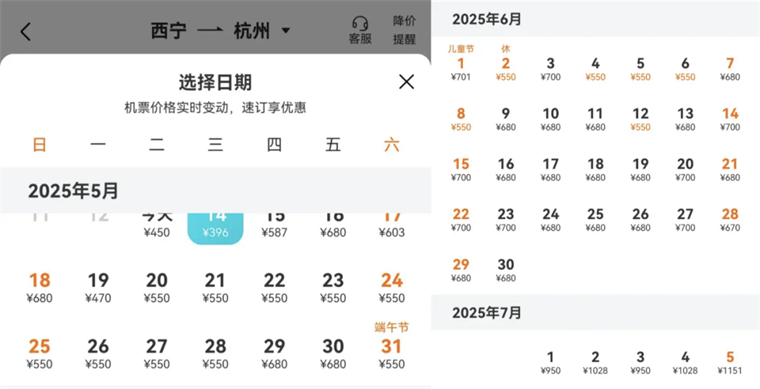
Task: Go back using the left arrow
Action: (x=26, y=31)
